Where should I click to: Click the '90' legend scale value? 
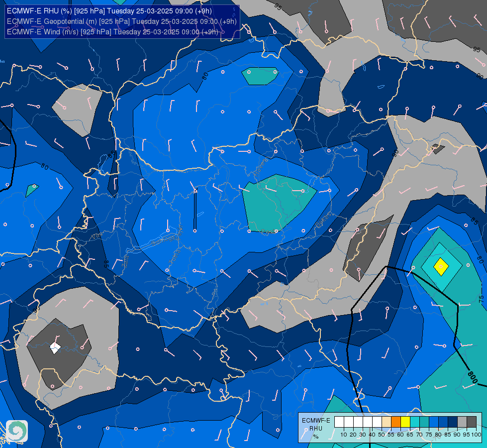tap(457, 435)
